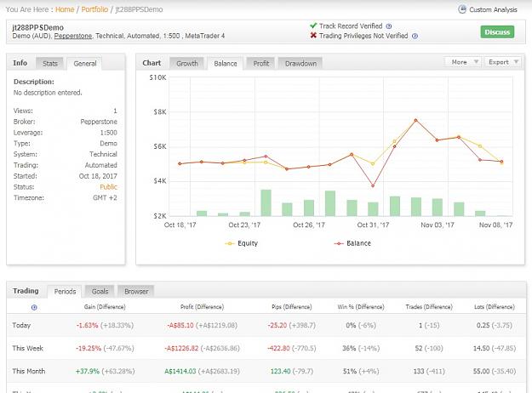Click the 14.50 lots value

481,348
